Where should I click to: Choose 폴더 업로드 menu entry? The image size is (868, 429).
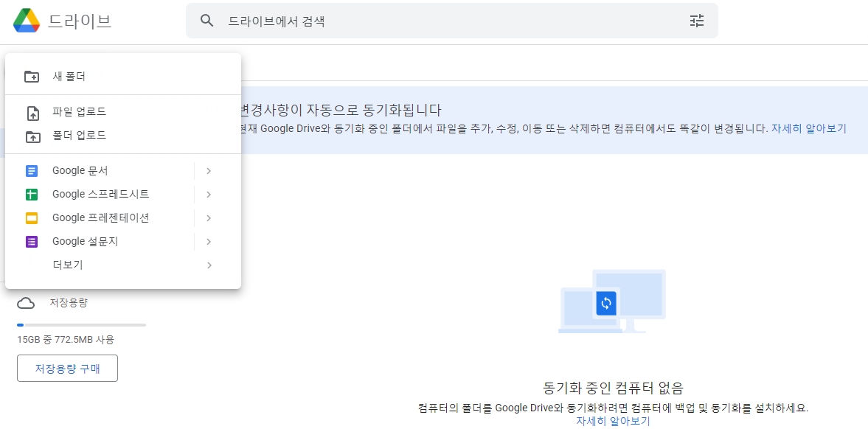123,135
